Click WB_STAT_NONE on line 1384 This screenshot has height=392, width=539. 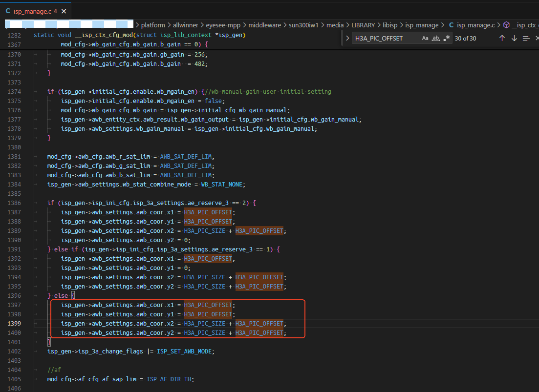(223, 185)
